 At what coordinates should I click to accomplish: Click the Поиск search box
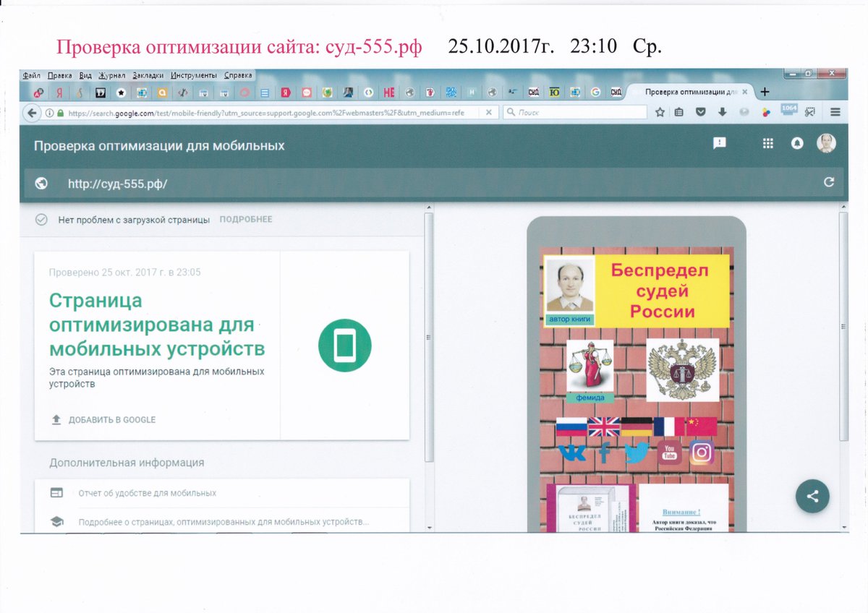point(575,113)
